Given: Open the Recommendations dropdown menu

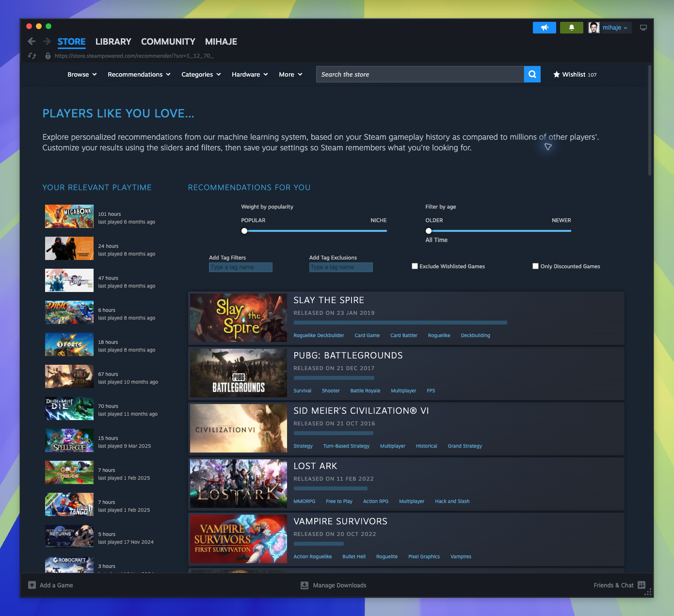Looking at the screenshot, I should point(139,74).
